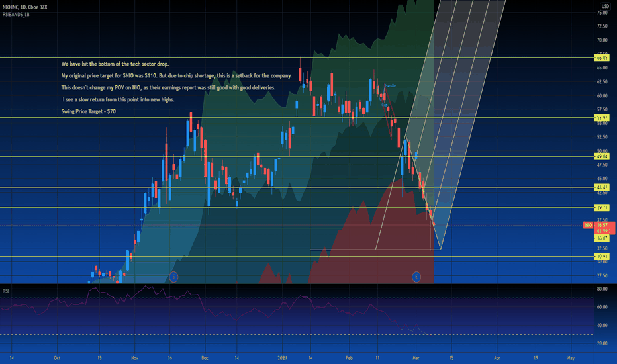Click the NIO INC, 1D, Cboe BZX title

pos(24,7)
